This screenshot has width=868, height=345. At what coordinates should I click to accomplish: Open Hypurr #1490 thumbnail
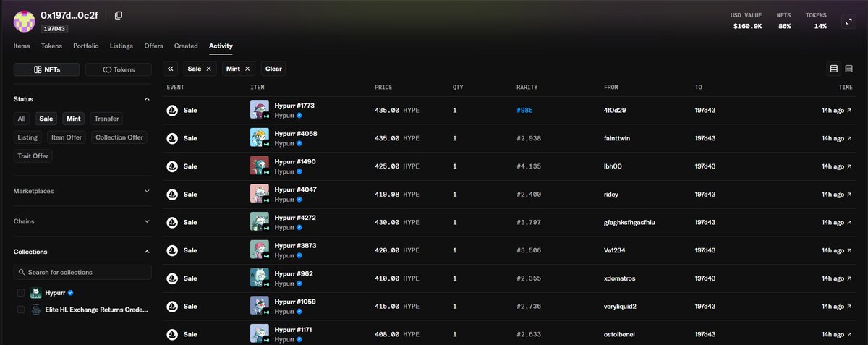260,166
